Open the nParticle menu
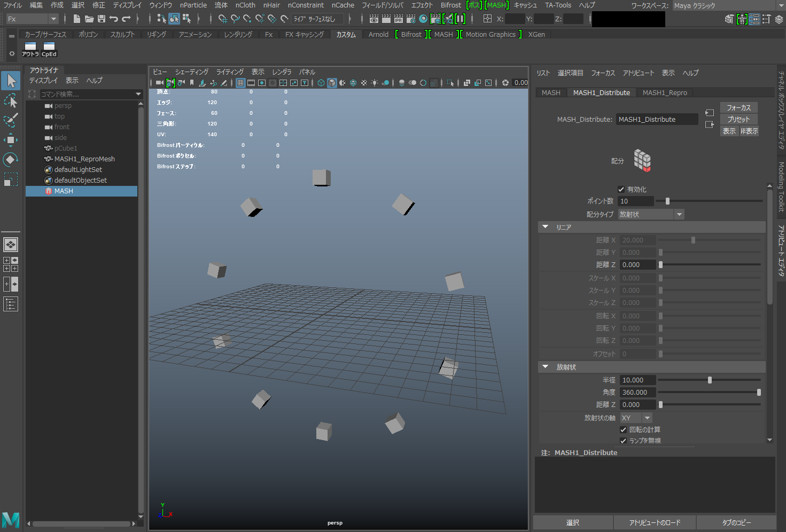Screen dimensions: 786x532 point(193,5)
